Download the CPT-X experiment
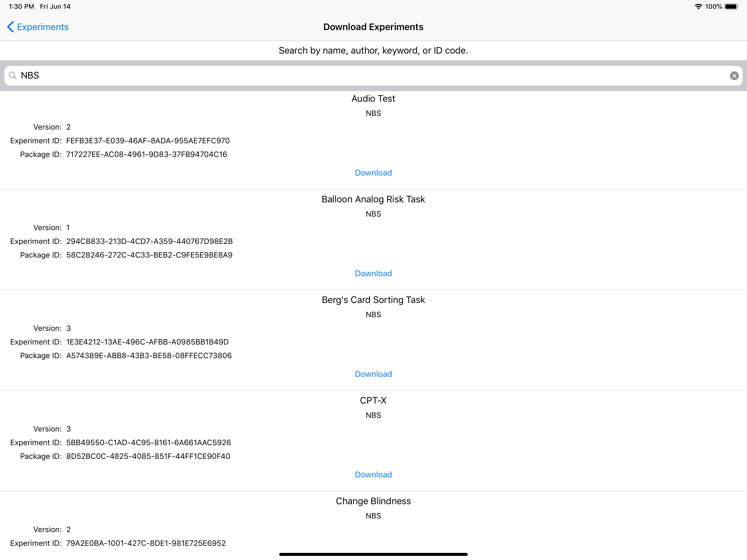 coord(373,474)
